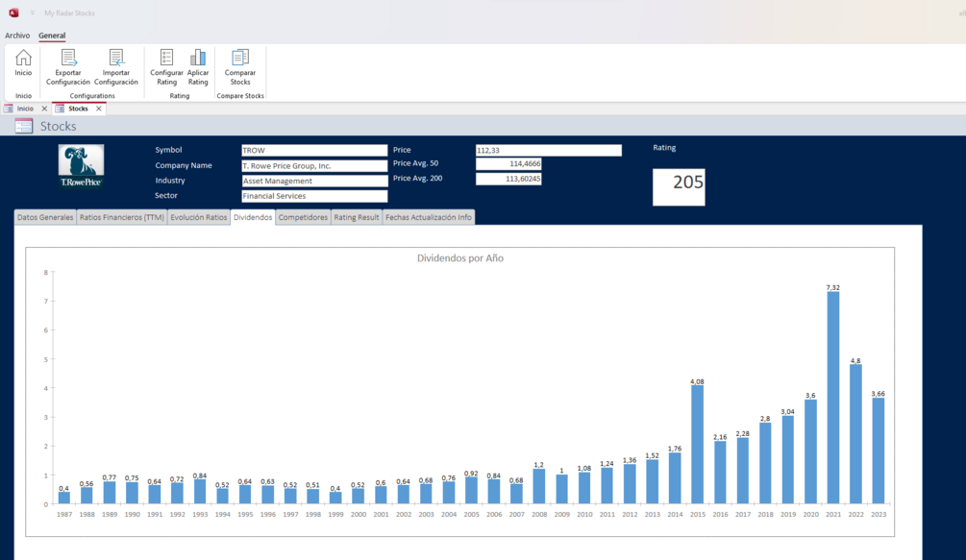Click the Rating box showing 205

pos(679,187)
